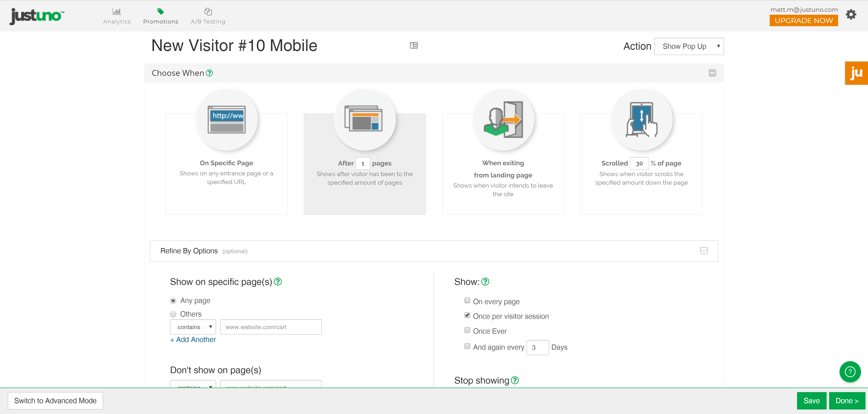Open the contains match-type dropdown
Screen dimensions: 868x414
coord(193,327)
